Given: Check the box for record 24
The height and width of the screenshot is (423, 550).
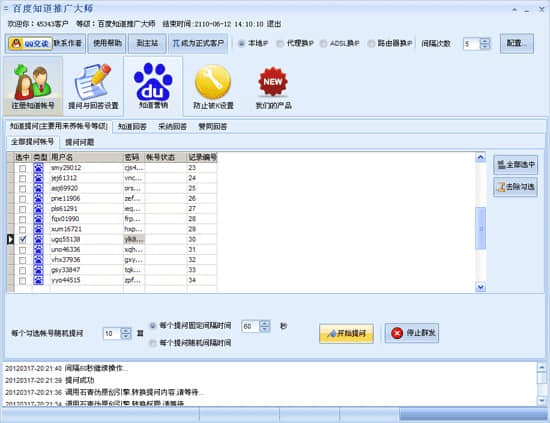Looking at the screenshot, I should point(22,179).
